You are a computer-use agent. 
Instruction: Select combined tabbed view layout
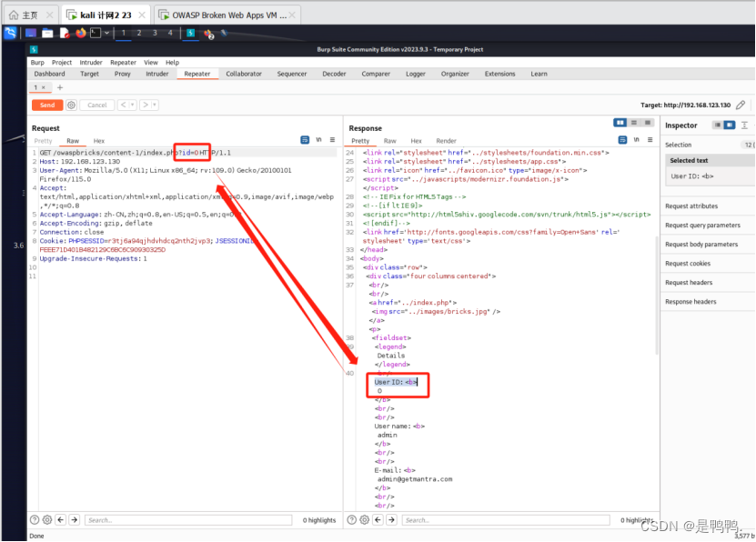point(648,123)
